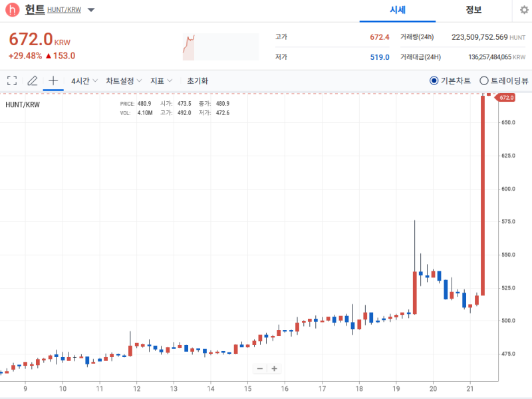The height and width of the screenshot is (399, 532).
Task: Switch to the 시세 tab
Action: click(x=398, y=10)
